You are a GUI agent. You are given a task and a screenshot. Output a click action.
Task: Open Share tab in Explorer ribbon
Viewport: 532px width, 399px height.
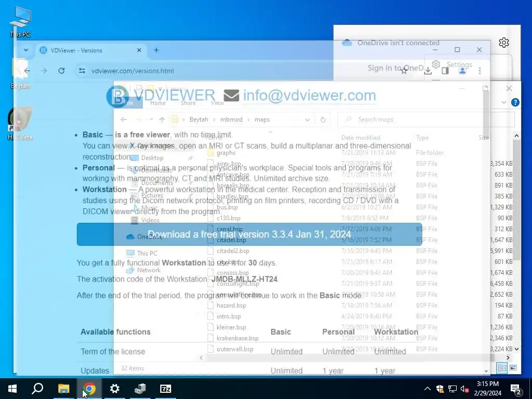188,103
